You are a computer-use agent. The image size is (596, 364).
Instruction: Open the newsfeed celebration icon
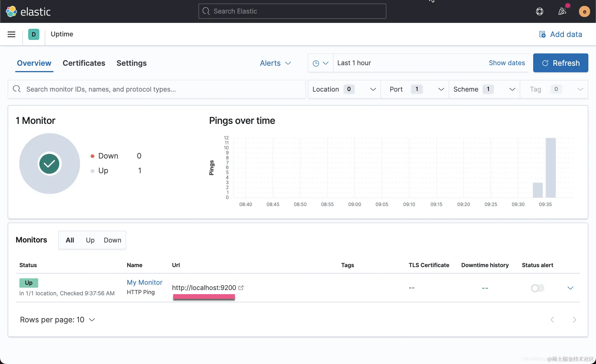[x=562, y=11]
